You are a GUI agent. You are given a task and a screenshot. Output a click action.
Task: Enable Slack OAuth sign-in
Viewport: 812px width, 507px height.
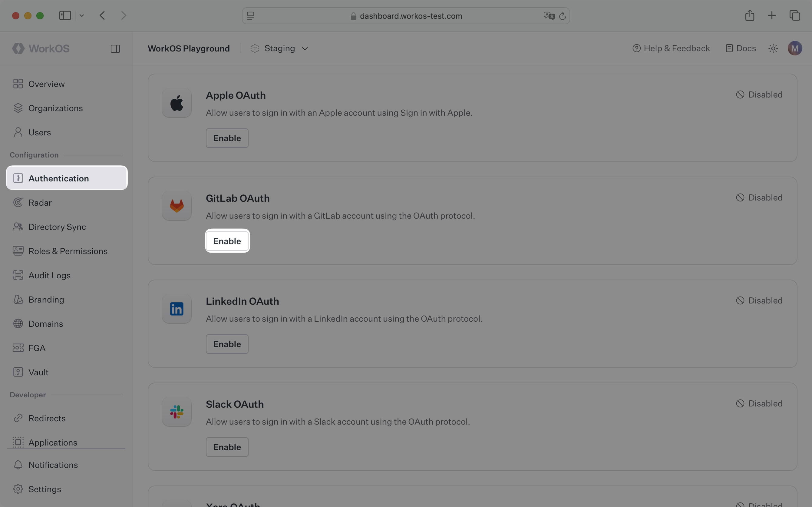227,447
